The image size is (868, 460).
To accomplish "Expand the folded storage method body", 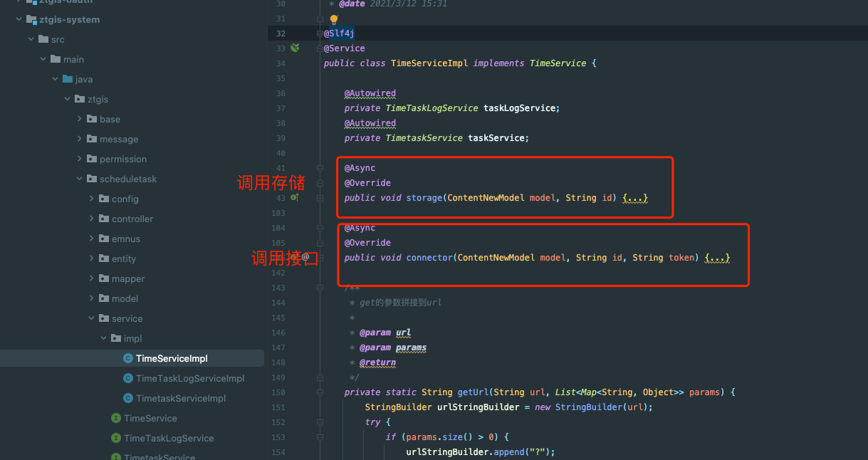I will click(634, 198).
